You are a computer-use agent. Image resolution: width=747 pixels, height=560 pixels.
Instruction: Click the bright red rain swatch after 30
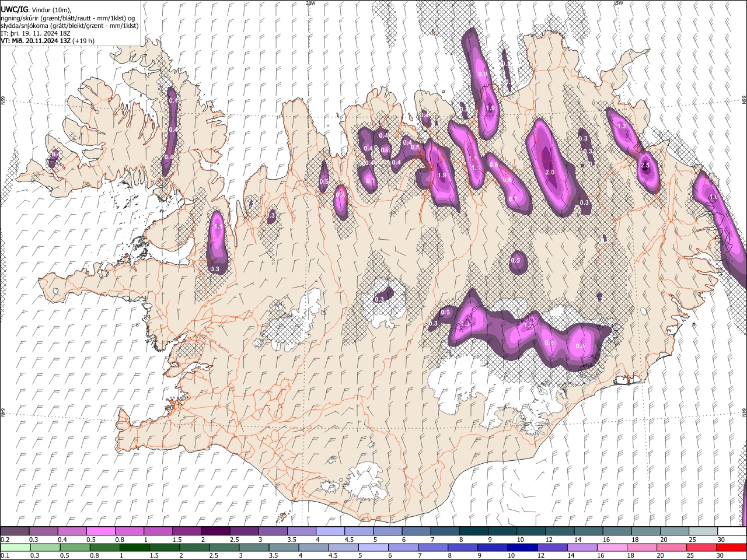(731, 547)
